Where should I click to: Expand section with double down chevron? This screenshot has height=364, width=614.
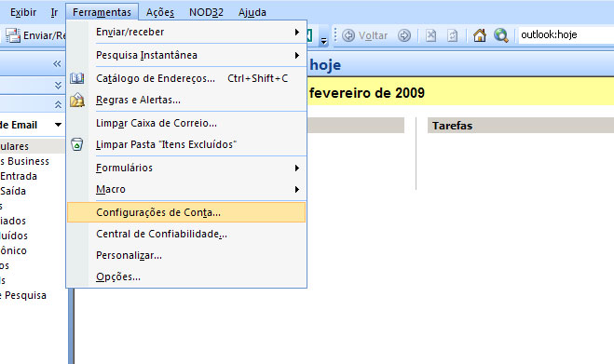point(58,85)
